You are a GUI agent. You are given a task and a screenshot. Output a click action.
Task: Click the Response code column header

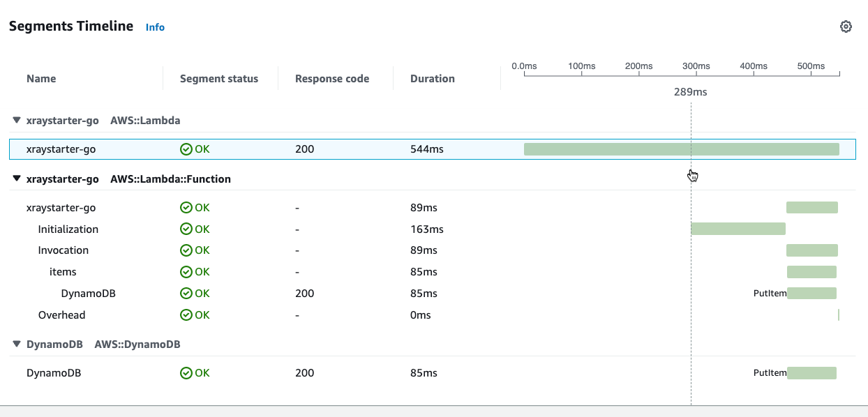332,79
